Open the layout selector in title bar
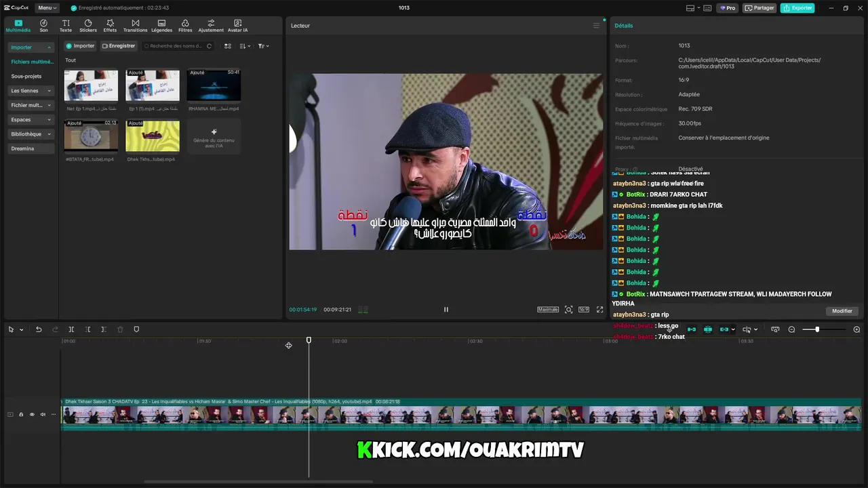Screen dimensions: 868x488 [692, 8]
